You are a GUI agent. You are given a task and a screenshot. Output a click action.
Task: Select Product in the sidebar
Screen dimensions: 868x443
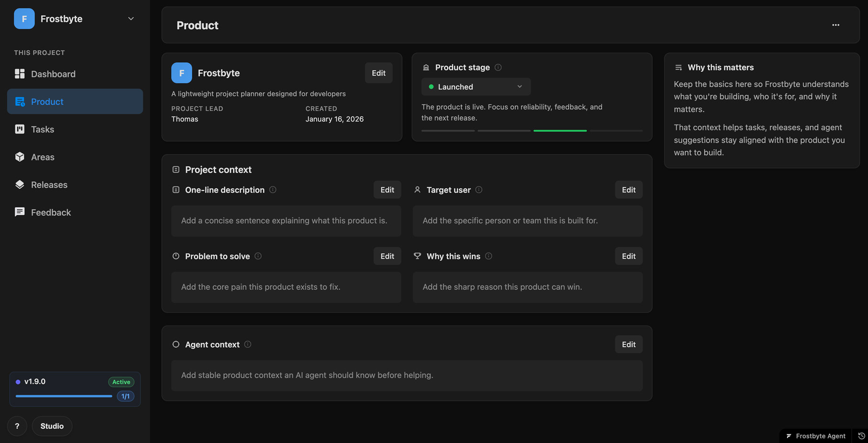click(x=75, y=102)
